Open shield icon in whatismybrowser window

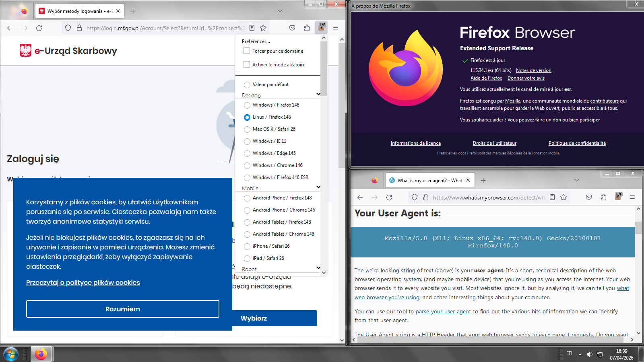tap(415, 197)
